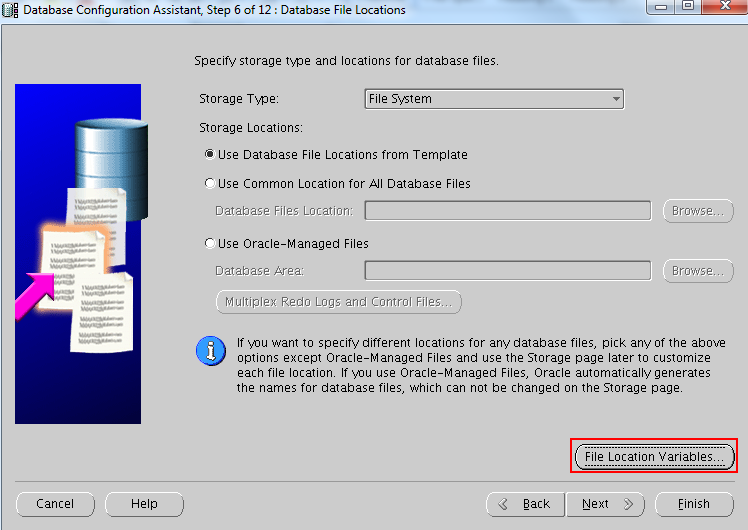
Task: Close the Database Configuration Assistant window
Action: (725, 7)
